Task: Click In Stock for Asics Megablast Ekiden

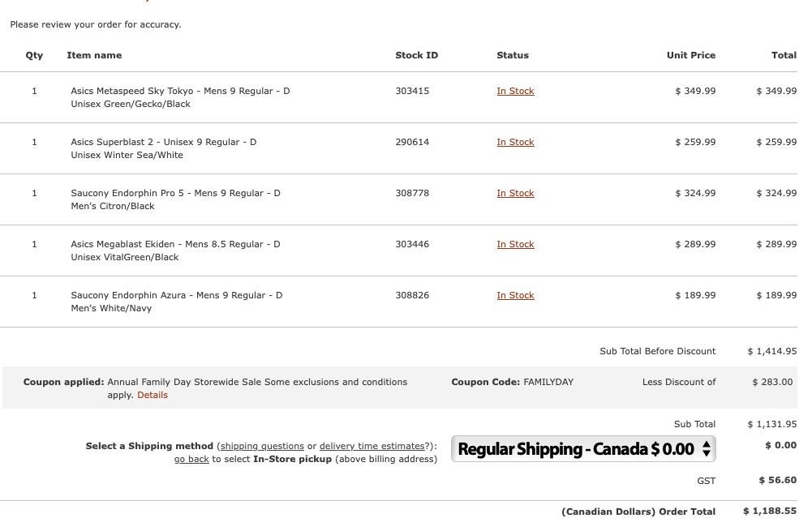Action: pos(515,245)
